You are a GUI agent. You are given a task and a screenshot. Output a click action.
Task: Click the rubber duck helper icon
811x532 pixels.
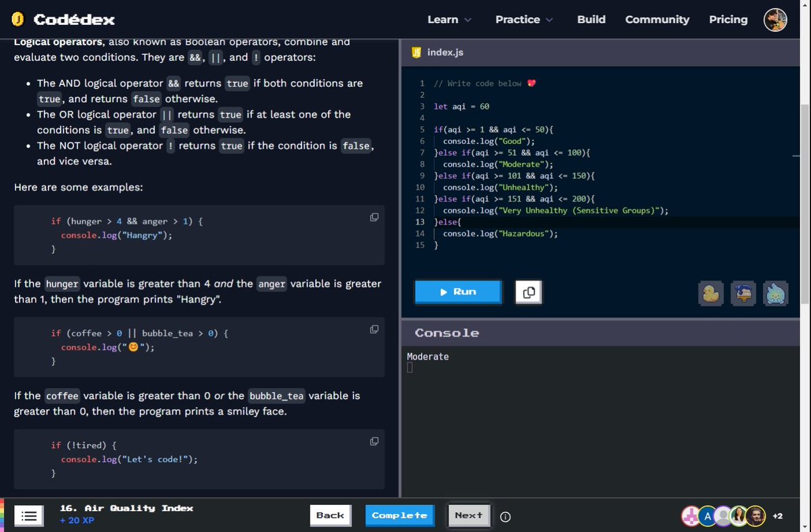711,293
